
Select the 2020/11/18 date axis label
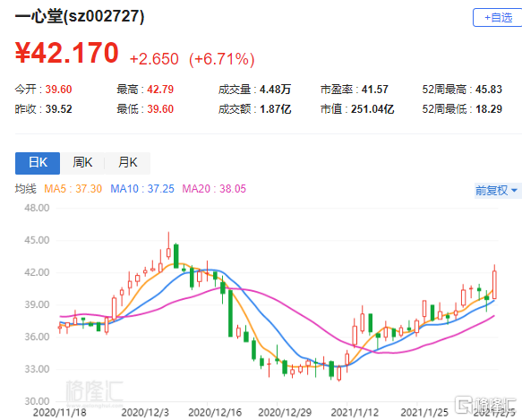click(x=60, y=413)
